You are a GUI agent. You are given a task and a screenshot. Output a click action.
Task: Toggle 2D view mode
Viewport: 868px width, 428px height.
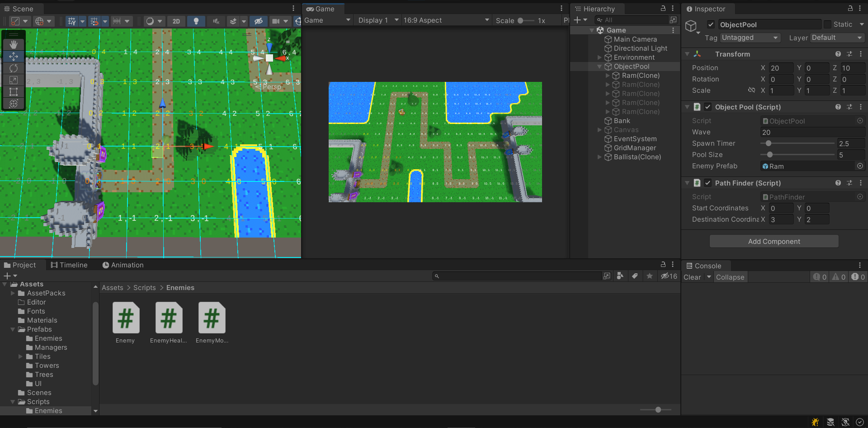point(176,21)
